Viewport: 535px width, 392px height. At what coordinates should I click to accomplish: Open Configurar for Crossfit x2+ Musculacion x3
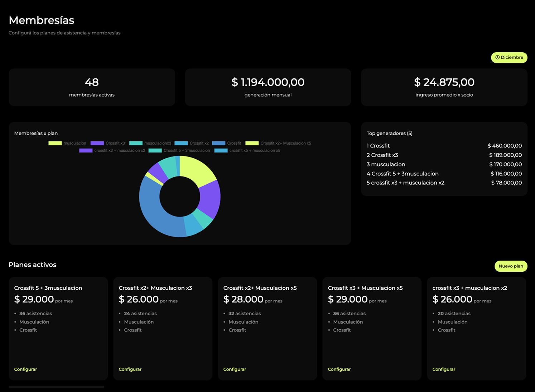[x=130, y=369]
